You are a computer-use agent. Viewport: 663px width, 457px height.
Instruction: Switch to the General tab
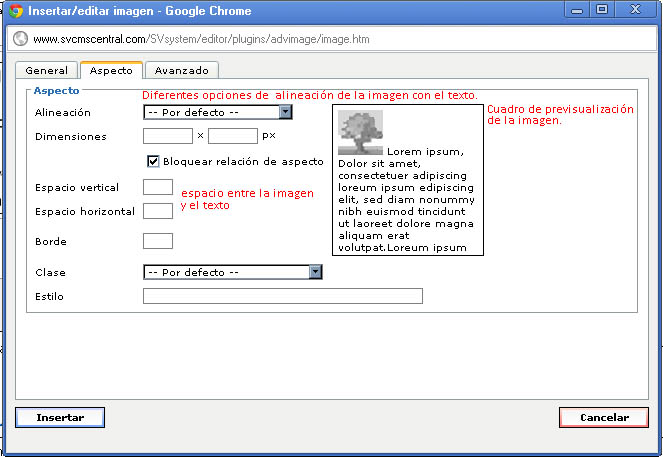46,71
